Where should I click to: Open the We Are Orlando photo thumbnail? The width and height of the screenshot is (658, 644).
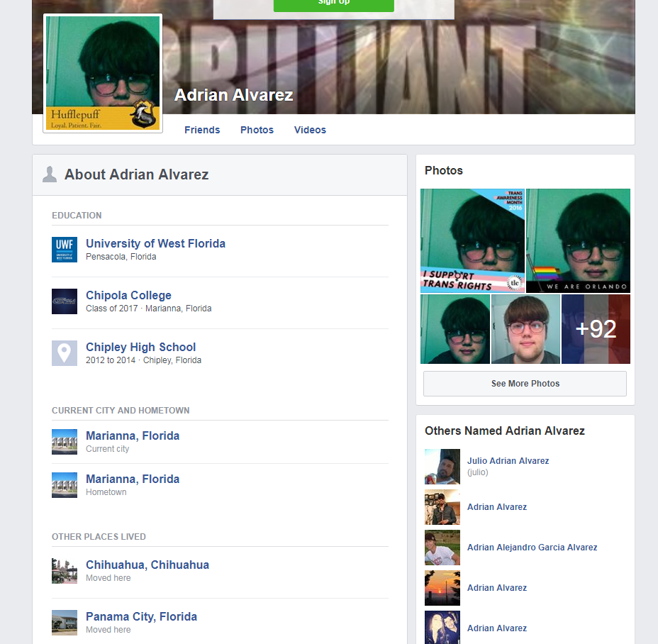coord(579,240)
